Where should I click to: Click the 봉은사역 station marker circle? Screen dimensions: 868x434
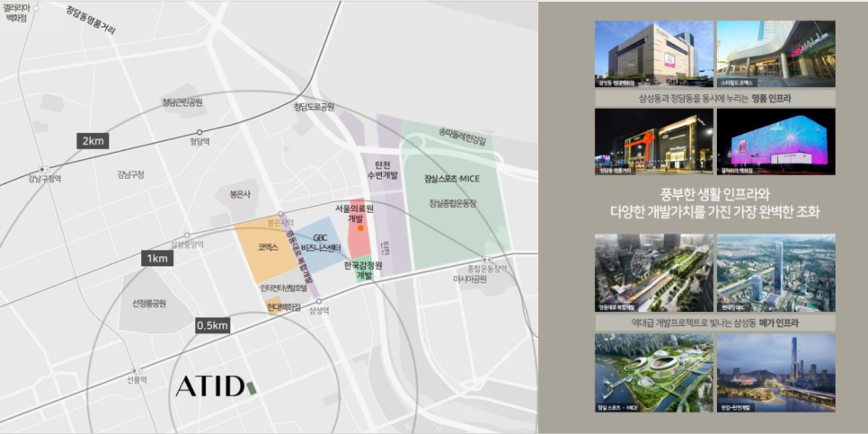[x=280, y=214]
